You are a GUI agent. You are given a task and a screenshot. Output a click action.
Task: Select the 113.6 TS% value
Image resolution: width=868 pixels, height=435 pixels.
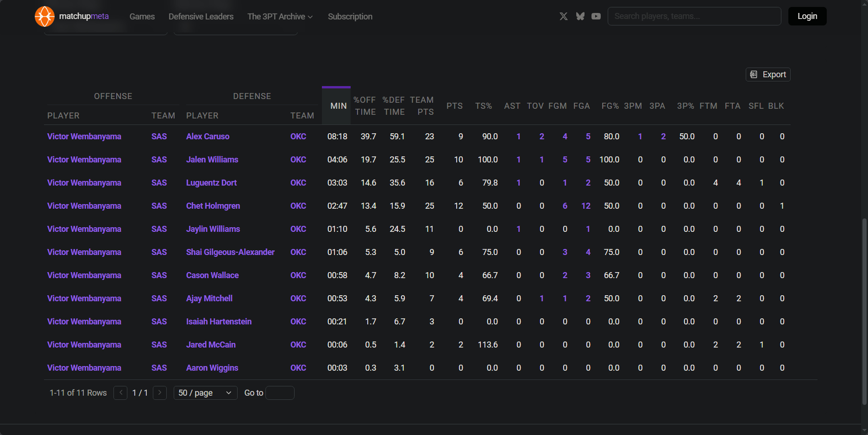488,345
